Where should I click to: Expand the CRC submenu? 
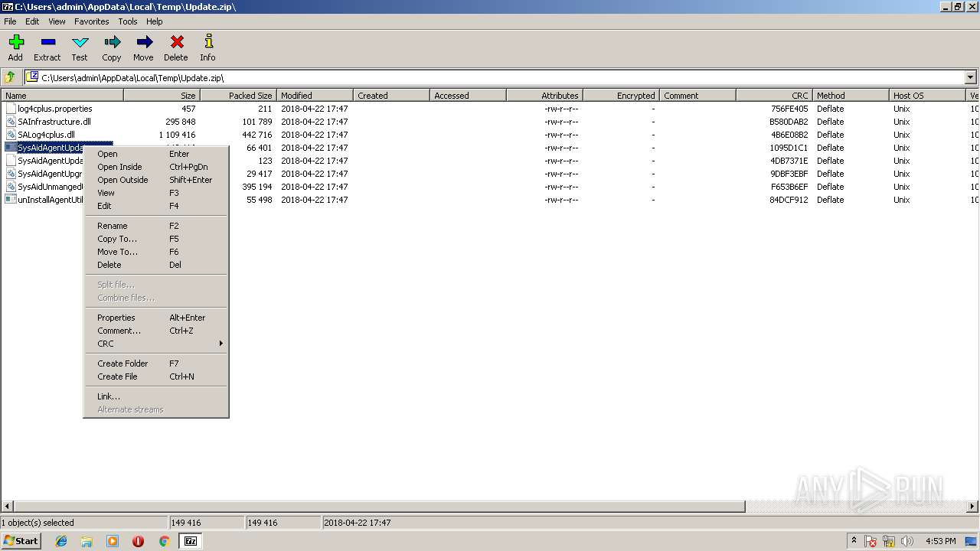(x=156, y=344)
